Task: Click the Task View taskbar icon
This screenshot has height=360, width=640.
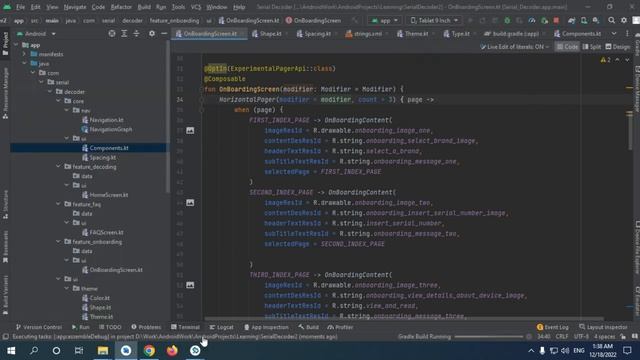Action: [79, 351]
